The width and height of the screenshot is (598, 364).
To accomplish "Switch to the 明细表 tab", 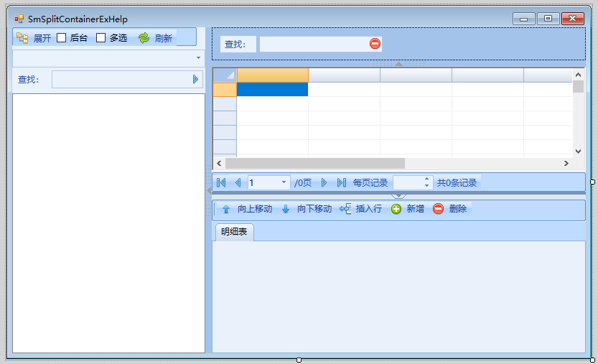I will pyautogui.click(x=234, y=232).
